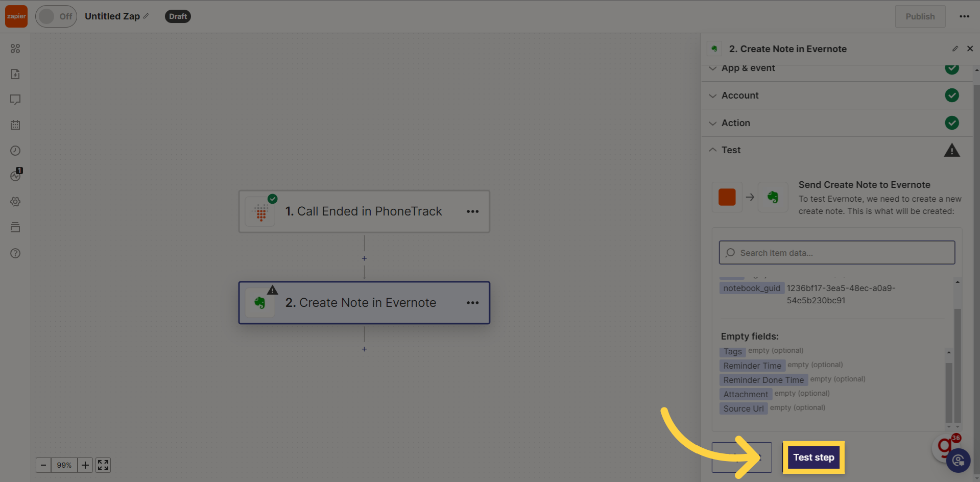This screenshot has height=482, width=980.
Task: Click the orange trigger app square icon
Action: pos(727,197)
